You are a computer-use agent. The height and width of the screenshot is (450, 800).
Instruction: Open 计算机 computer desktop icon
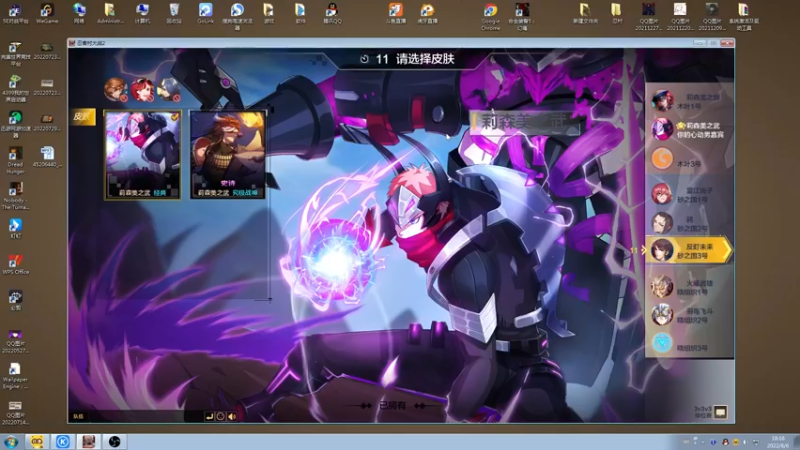point(142,14)
